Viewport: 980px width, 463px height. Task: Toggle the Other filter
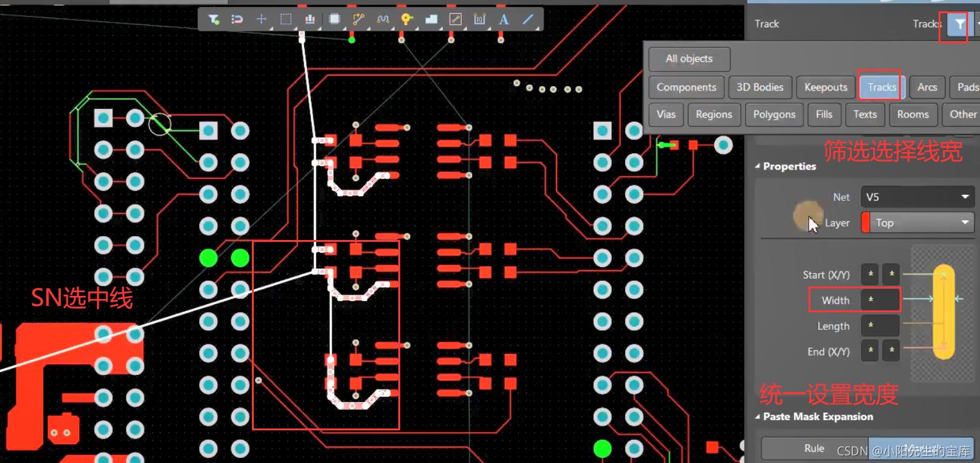(x=962, y=114)
